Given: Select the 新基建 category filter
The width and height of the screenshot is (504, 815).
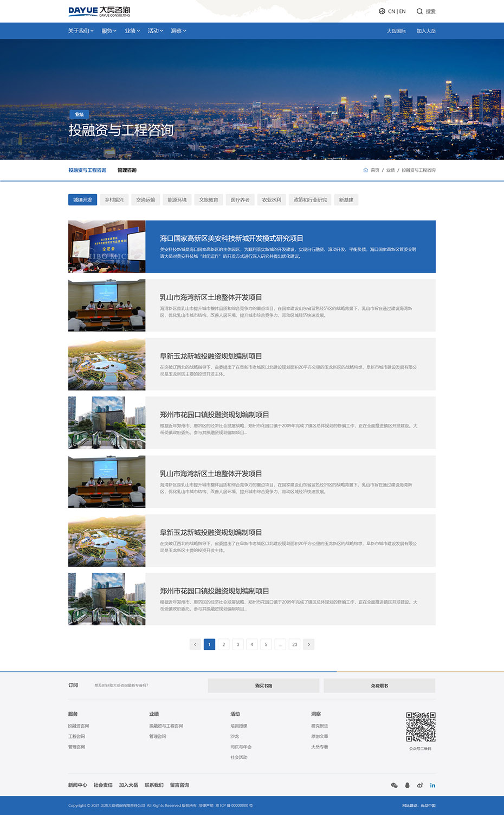Looking at the screenshot, I should (x=346, y=200).
